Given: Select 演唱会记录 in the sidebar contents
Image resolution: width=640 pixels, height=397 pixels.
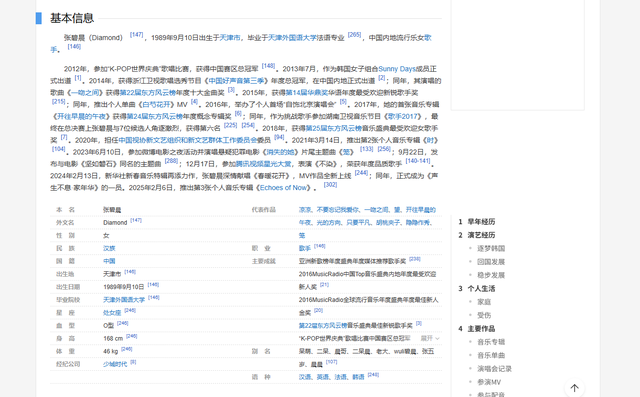Looking at the screenshot, I should tap(494, 368).
